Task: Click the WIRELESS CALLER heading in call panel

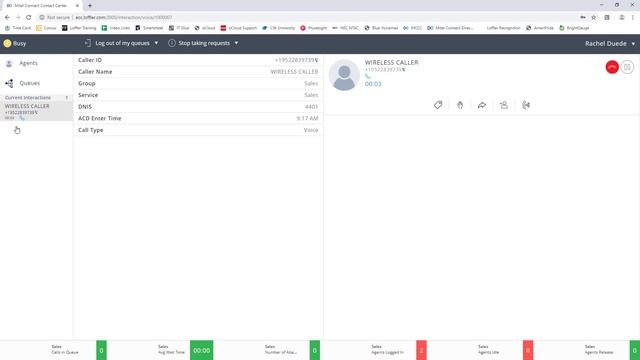Action: (391, 62)
